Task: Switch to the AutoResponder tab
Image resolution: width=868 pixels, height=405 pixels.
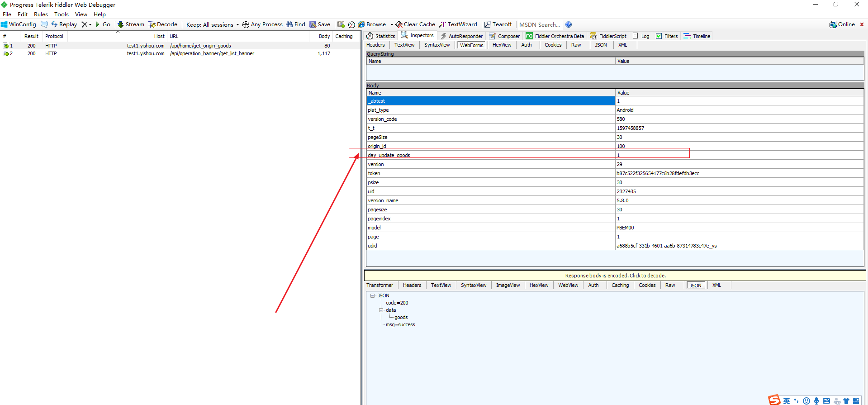Action: click(461, 36)
